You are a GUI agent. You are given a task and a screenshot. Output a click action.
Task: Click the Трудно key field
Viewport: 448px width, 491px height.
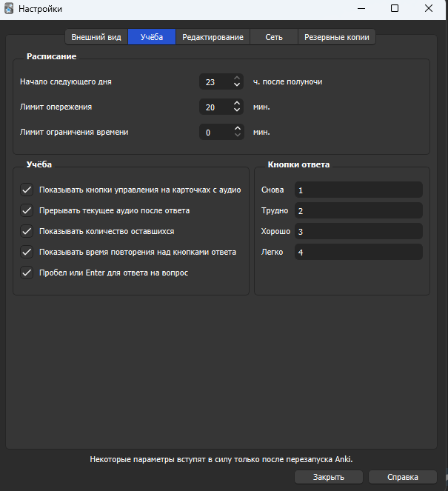tap(358, 210)
